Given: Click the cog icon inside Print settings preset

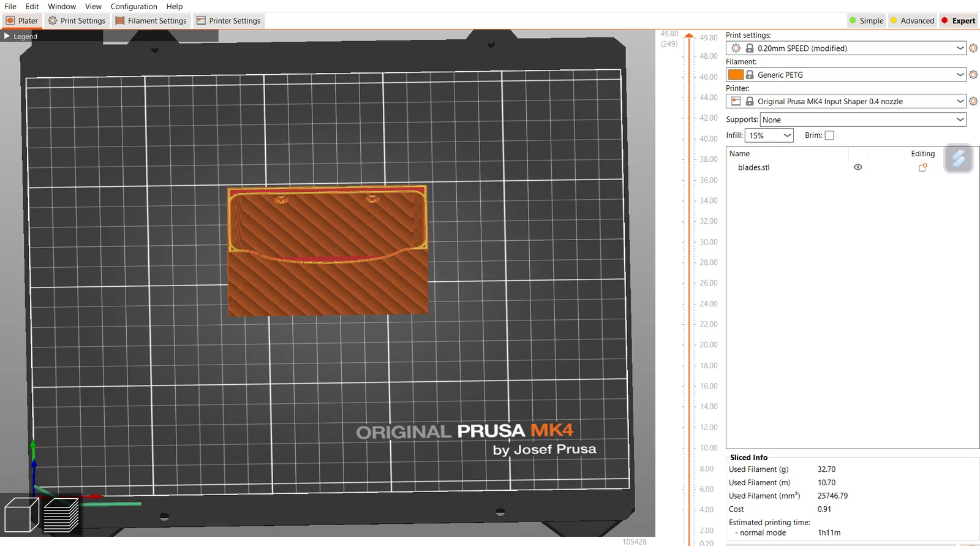Looking at the screenshot, I should click(x=736, y=48).
